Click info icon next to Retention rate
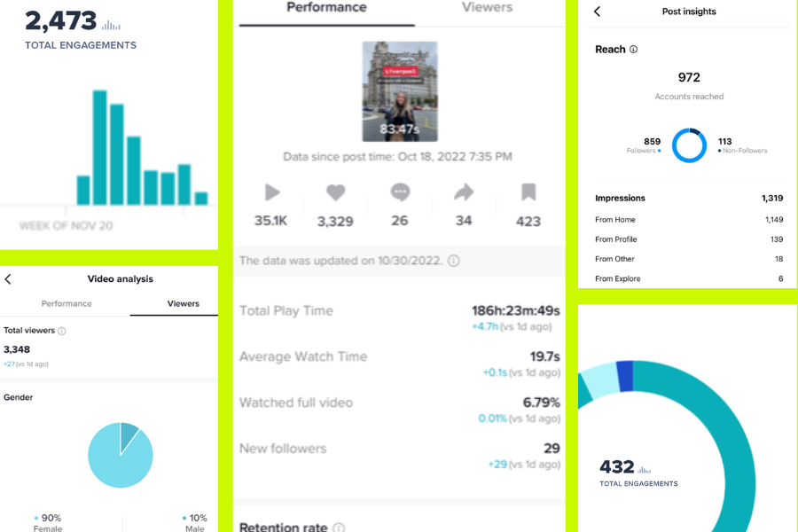Image resolution: width=798 pixels, height=532 pixels. click(x=339, y=528)
